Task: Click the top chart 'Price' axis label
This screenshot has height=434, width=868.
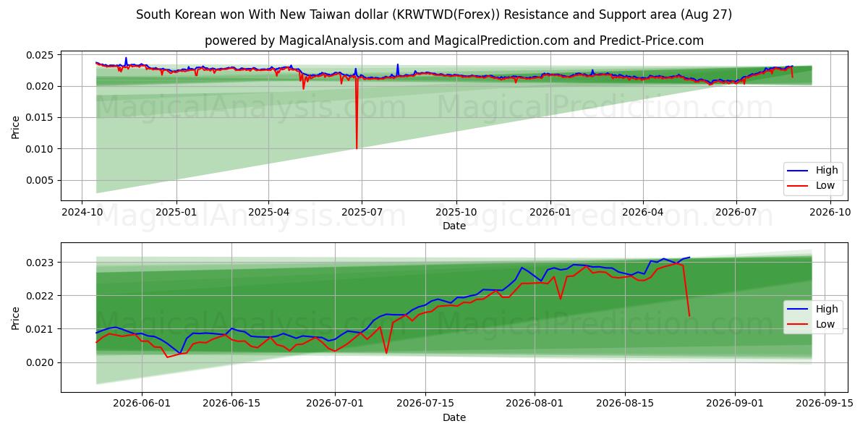Action: pyautogui.click(x=16, y=125)
